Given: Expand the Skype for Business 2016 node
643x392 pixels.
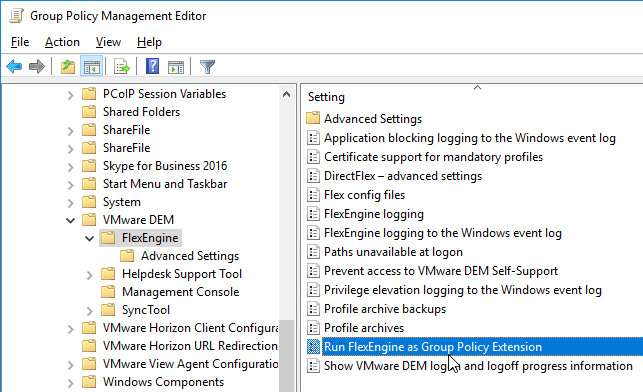Looking at the screenshot, I should click(71, 167).
